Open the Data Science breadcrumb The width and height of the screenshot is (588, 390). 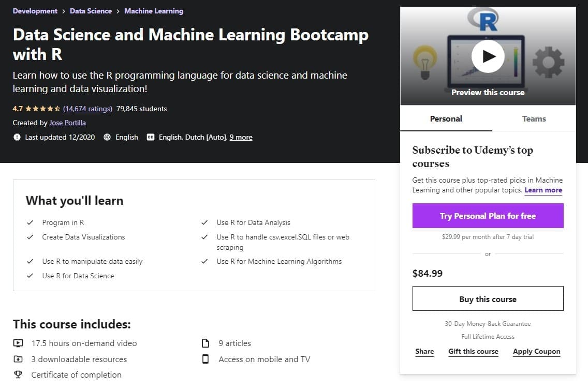pos(91,11)
